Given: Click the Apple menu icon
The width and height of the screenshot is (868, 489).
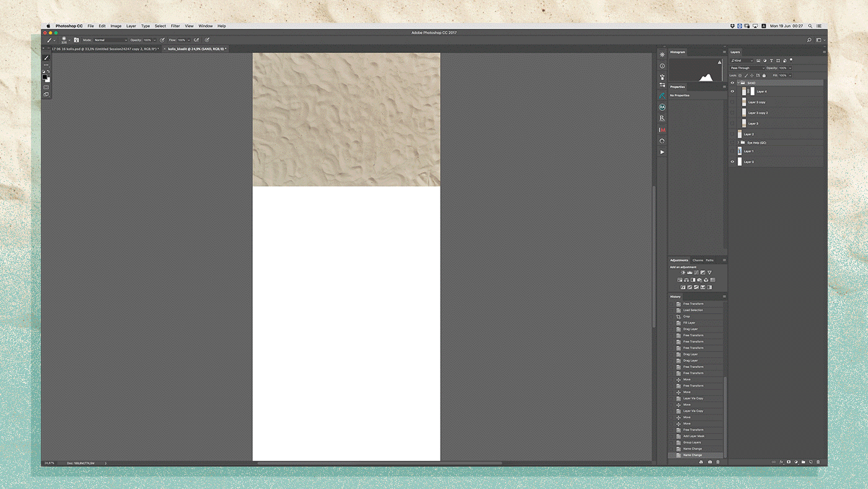Looking at the screenshot, I should (48, 26).
